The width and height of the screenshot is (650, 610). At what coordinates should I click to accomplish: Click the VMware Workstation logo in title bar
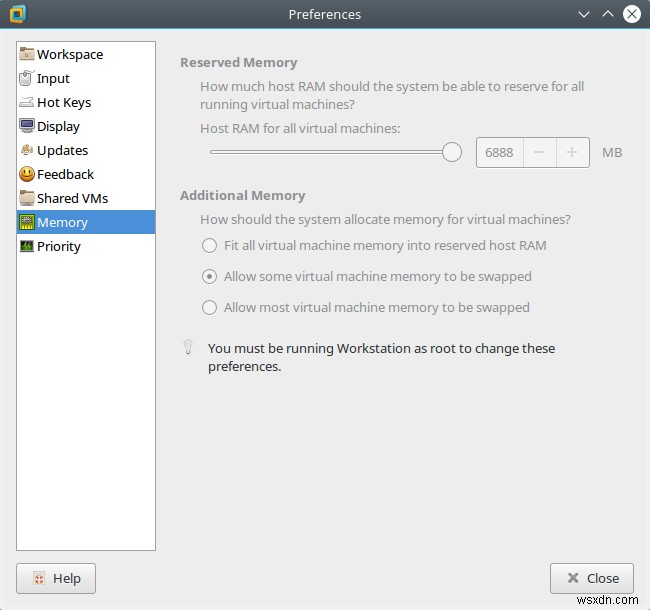point(18,14)
